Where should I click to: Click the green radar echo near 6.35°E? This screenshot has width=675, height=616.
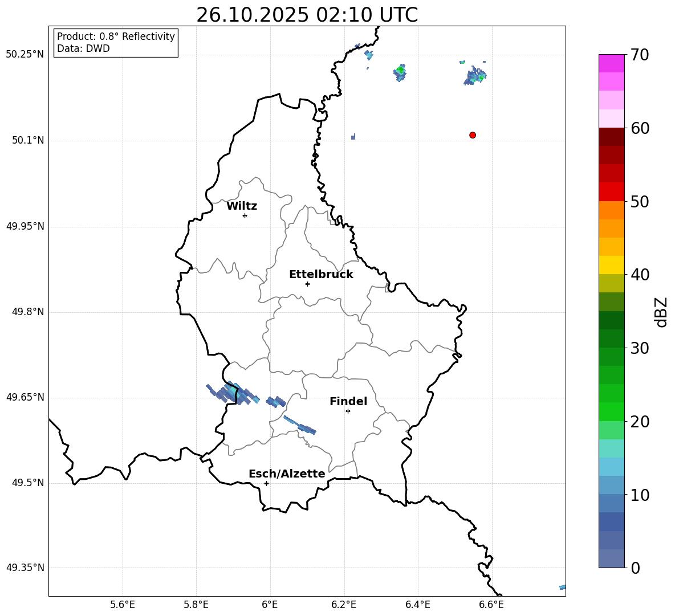400,72
